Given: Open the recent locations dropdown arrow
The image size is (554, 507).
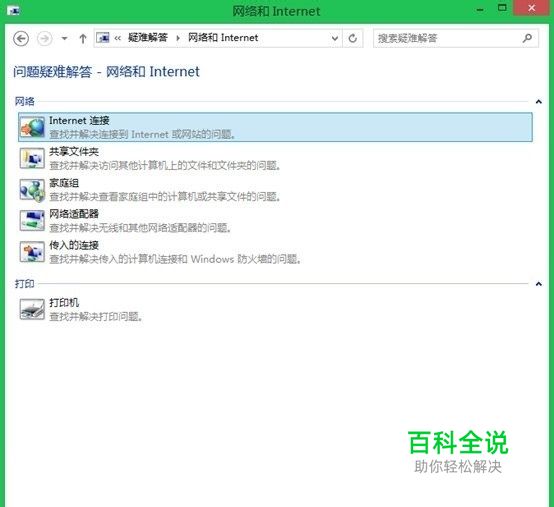Looking at the screenshot, I should (x=64, y=38).
